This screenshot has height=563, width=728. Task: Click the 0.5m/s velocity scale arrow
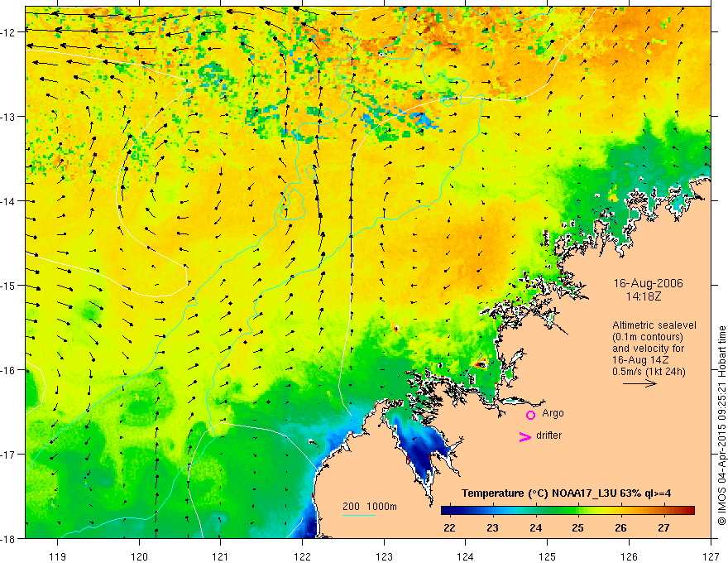[x=639, y=383]
